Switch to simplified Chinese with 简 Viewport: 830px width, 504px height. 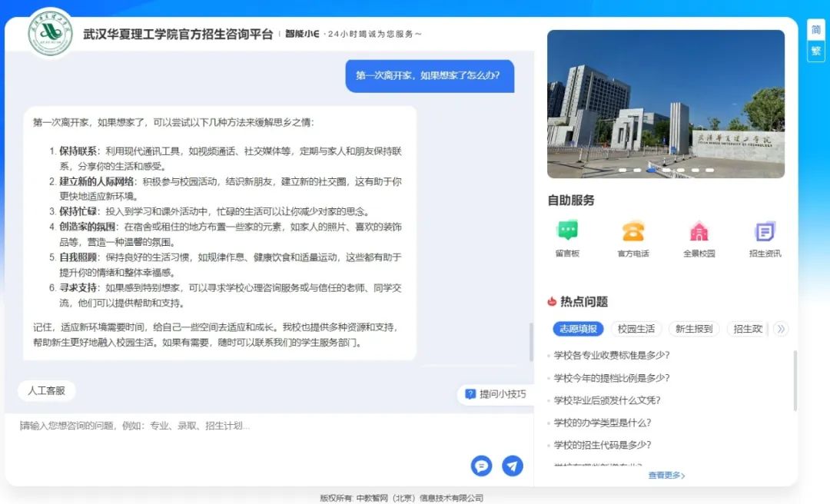(815, 30)
